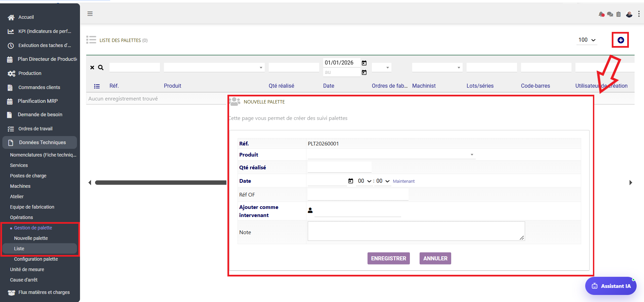
Task: Open the Produit dropdown in Nouvelle Palette form
Action: point(391,155)
